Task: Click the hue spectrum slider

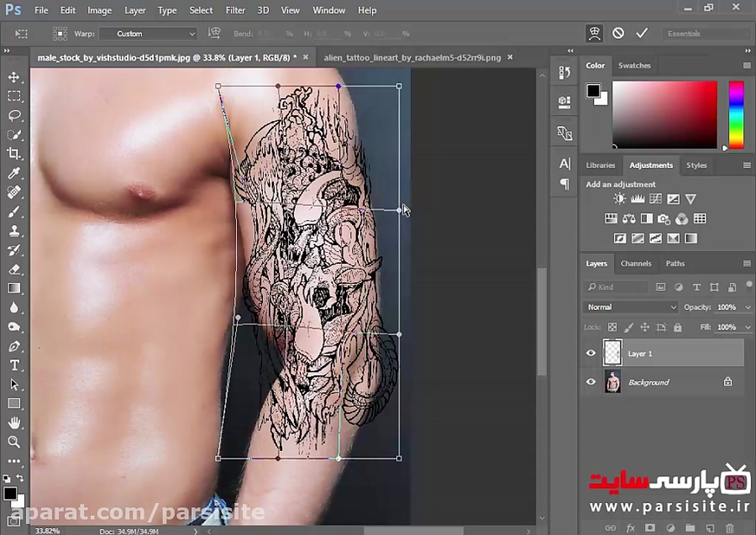Action: point(736,115)
